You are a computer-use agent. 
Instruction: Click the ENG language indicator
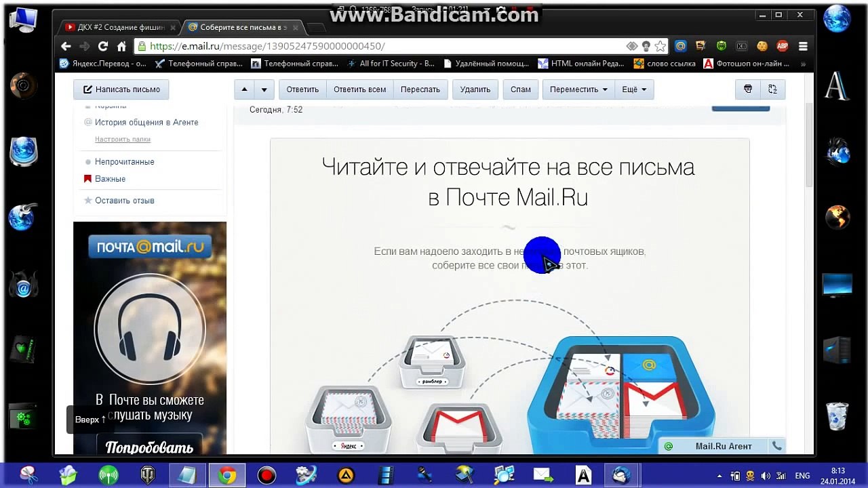click(802, 476)
